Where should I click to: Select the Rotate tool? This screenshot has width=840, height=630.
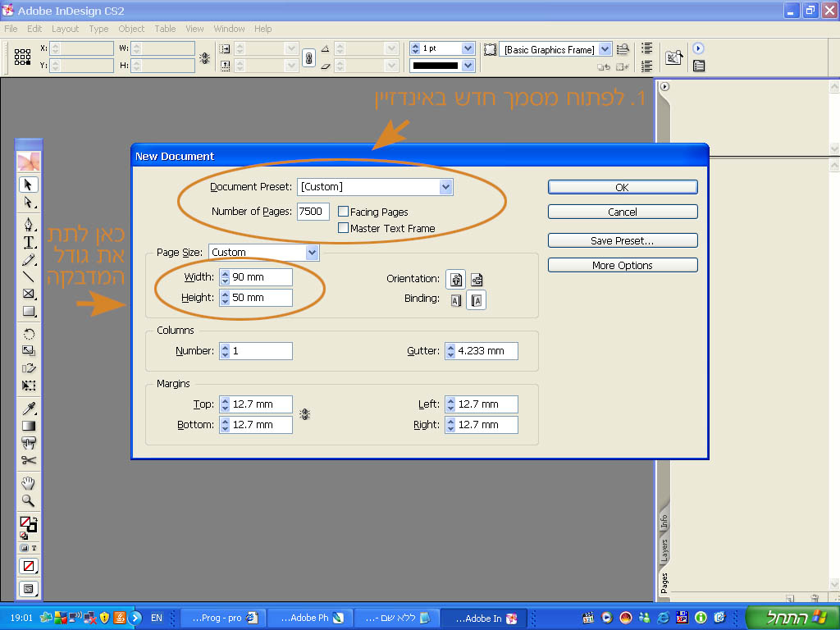[29, 334]
